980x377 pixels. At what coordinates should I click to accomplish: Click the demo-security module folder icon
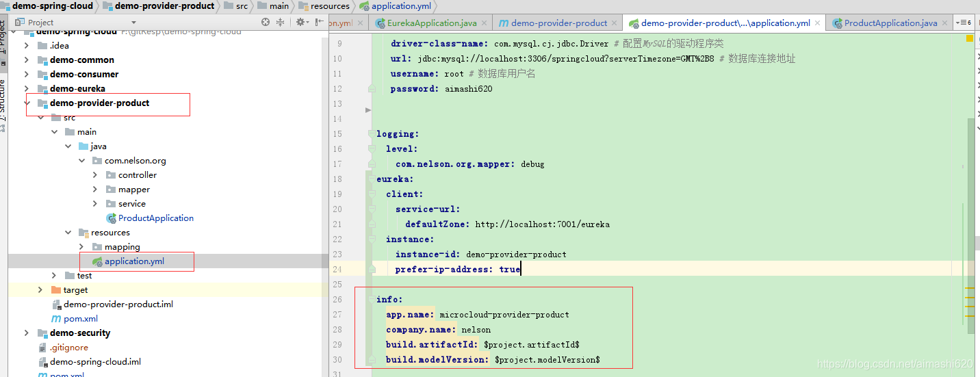[42, 333]
